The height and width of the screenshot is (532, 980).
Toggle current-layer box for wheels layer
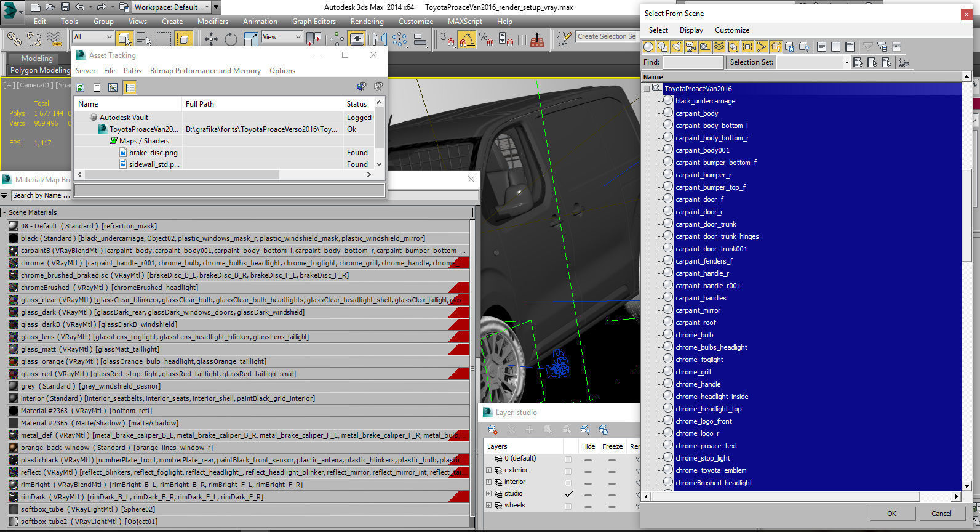coord(568,506)
